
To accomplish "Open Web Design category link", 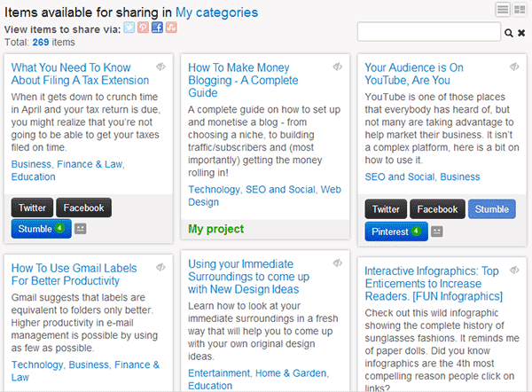I will pos(264,195).
